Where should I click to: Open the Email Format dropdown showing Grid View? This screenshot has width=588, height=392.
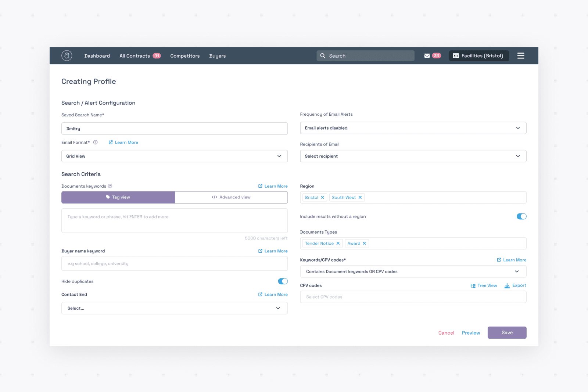(175, 156)
